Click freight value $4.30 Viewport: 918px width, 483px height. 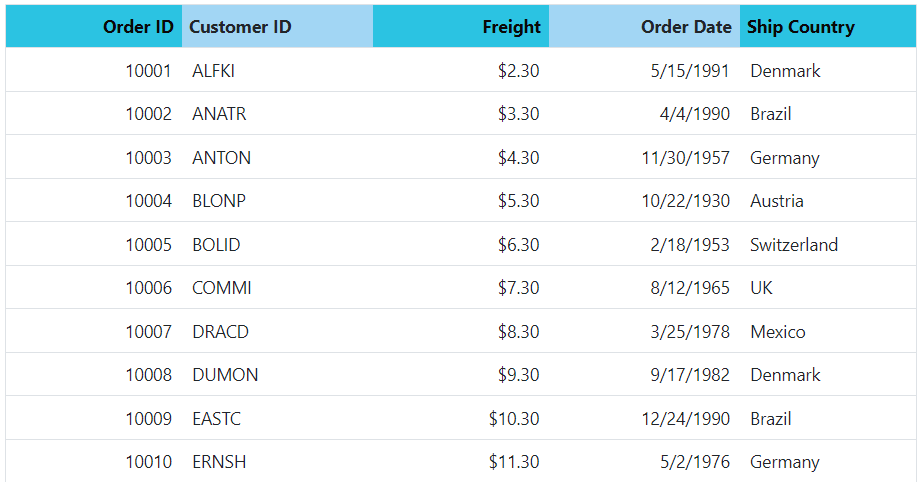click(x=461, y=157)
